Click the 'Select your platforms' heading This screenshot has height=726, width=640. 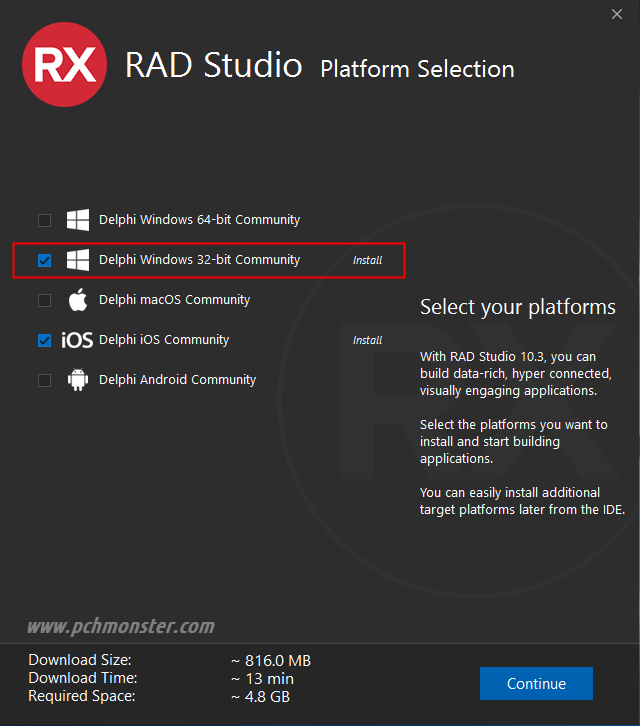tap(518, 307)
